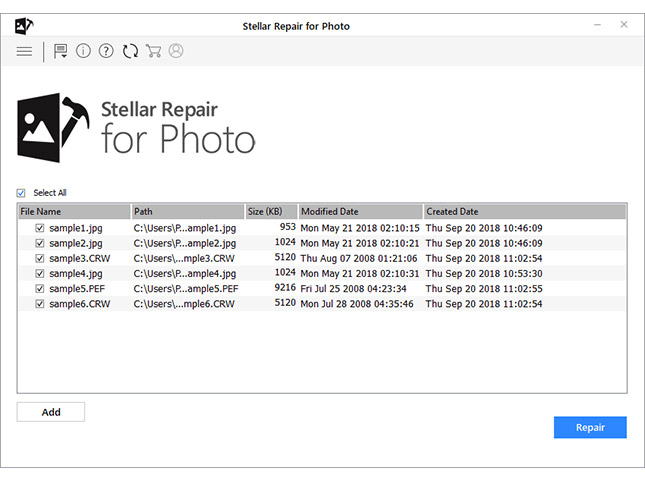The image size is (645, 481).
Task: Sort by File Name column header
Action: [x=73, y=212]
